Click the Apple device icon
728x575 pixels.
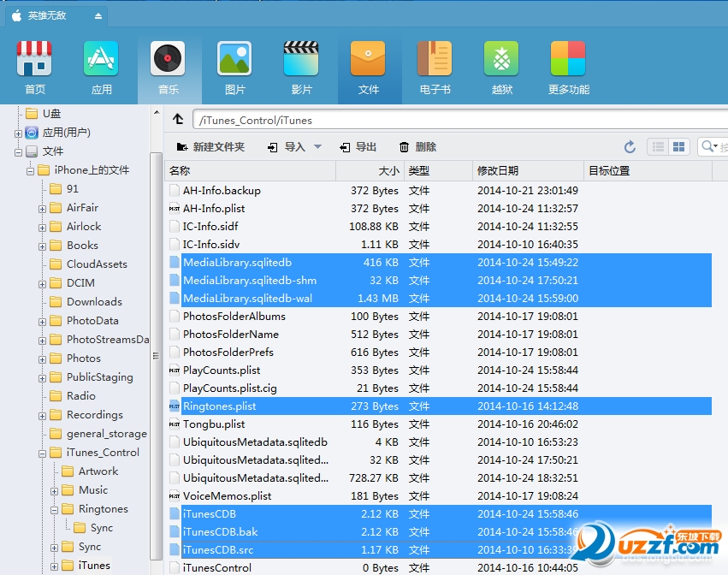click(x=16, y=15)
